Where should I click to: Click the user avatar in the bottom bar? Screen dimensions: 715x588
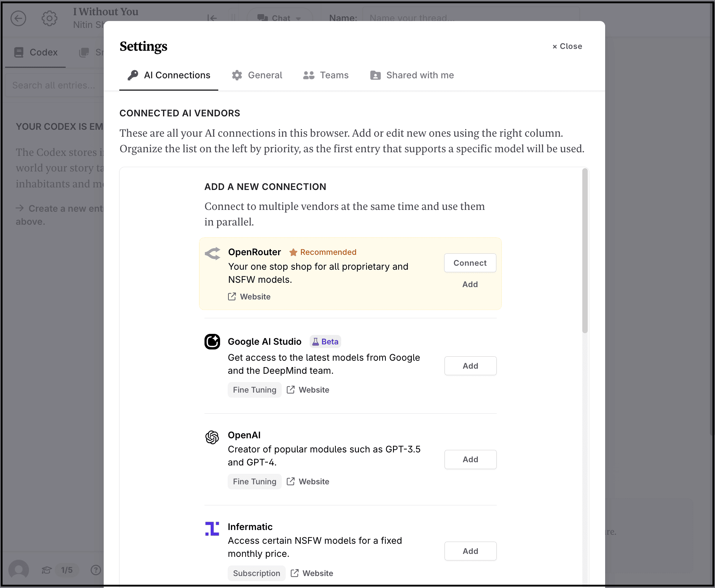coord(19,570)
